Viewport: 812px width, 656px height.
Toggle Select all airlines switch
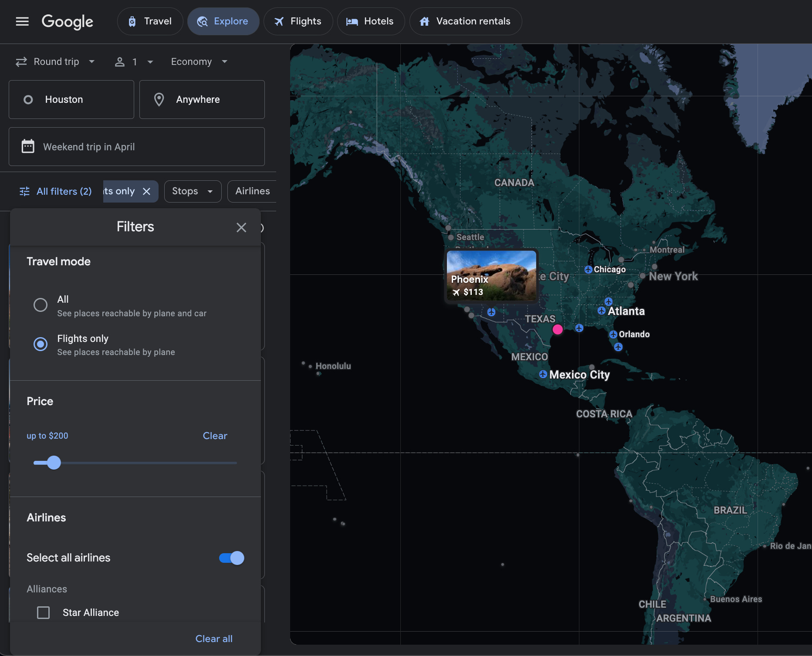pyautogui.click(x=232, y=558)
